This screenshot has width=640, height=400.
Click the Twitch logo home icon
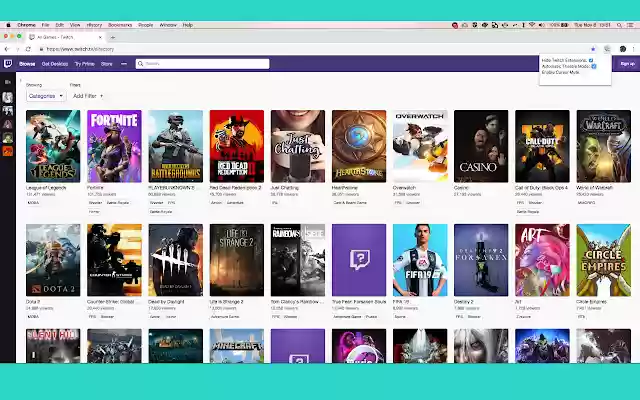click(x=8, y=64)
